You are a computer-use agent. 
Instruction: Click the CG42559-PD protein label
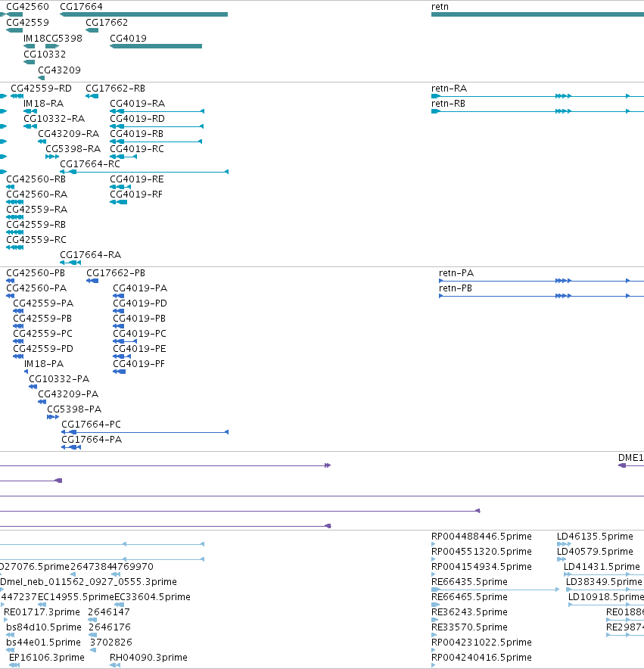(43, 349)
